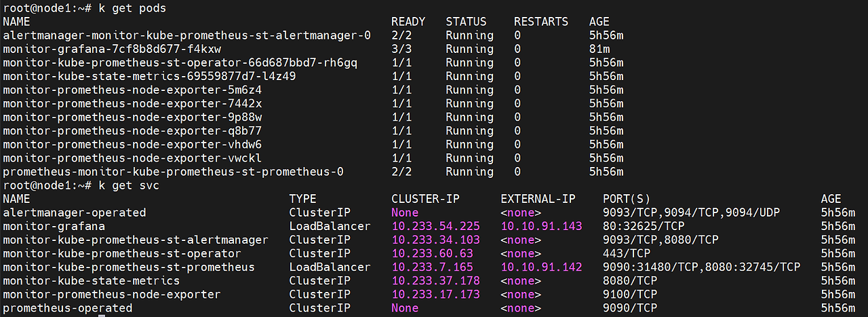The height and width of the screenshot is (317, 868).
Task: Click service monitor-kube-prometheus-st-alertmanager
Action: pyautogui.click(x=136, y=240)
